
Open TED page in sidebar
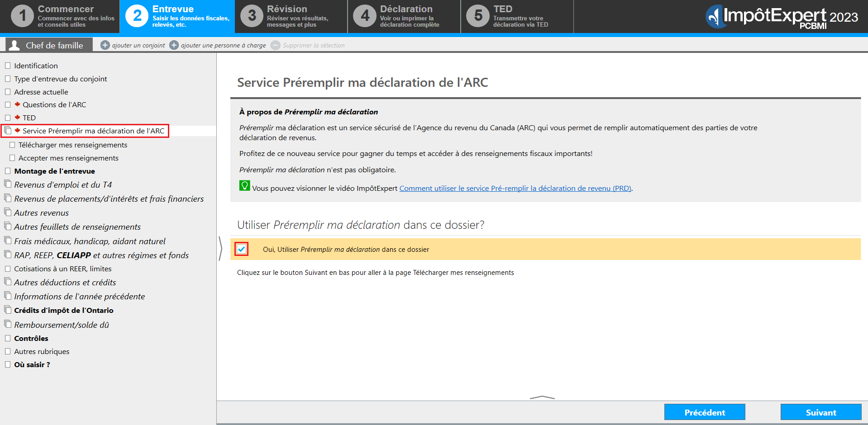[x=29, y=118]
